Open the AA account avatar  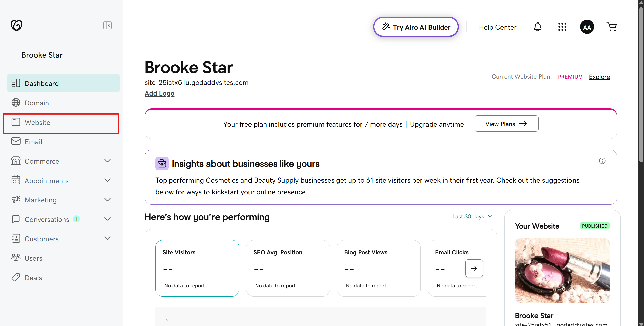point(587,27)
